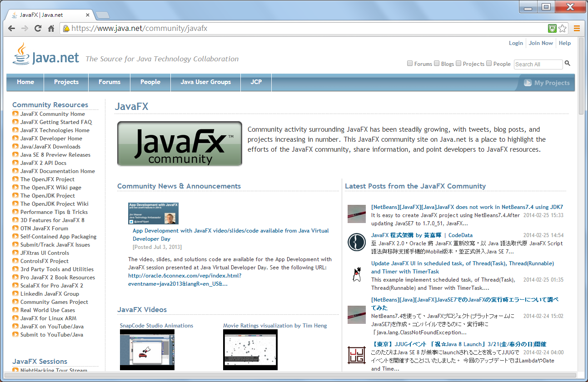Screen dimensions: 588x382
Task: Click the Help link
Action: [x=565, y=43]
